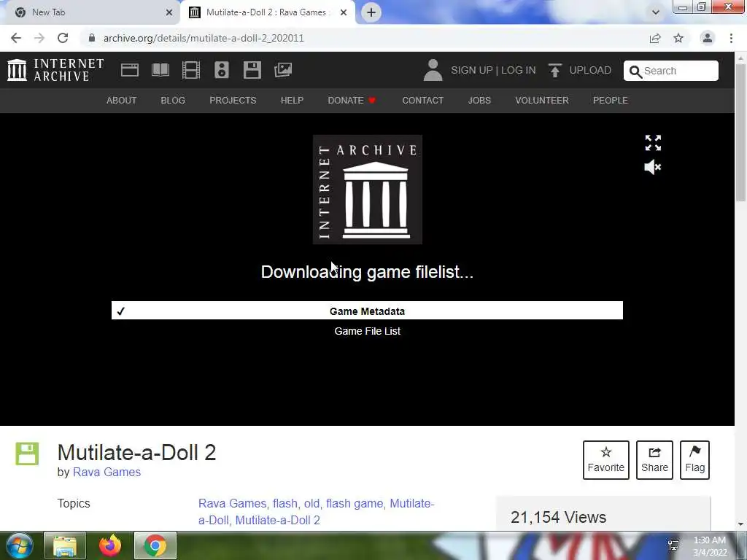This screenshot has width=747, height=560.
Task: Click the 21,154 Views text
Action: [x=558, y=517]
